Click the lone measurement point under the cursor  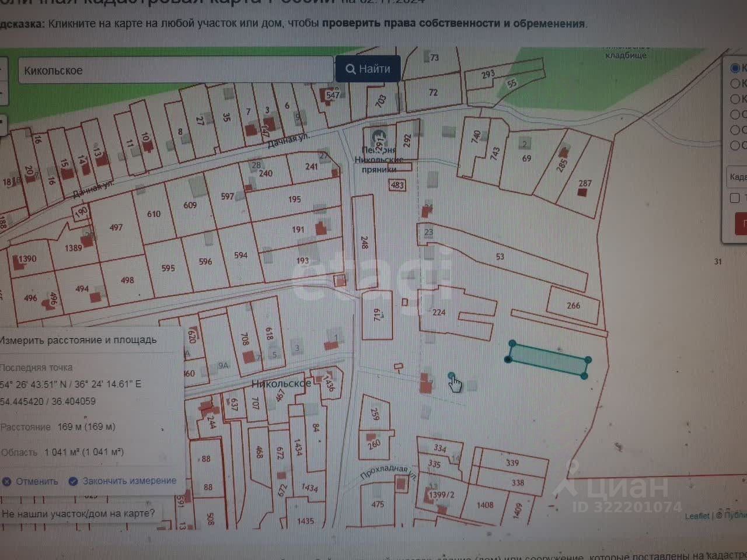click(451, 376)
